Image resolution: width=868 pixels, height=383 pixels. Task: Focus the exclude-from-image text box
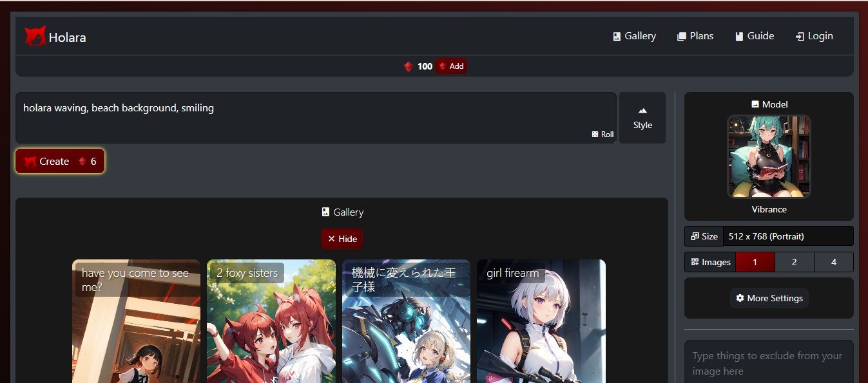point(769,363)
